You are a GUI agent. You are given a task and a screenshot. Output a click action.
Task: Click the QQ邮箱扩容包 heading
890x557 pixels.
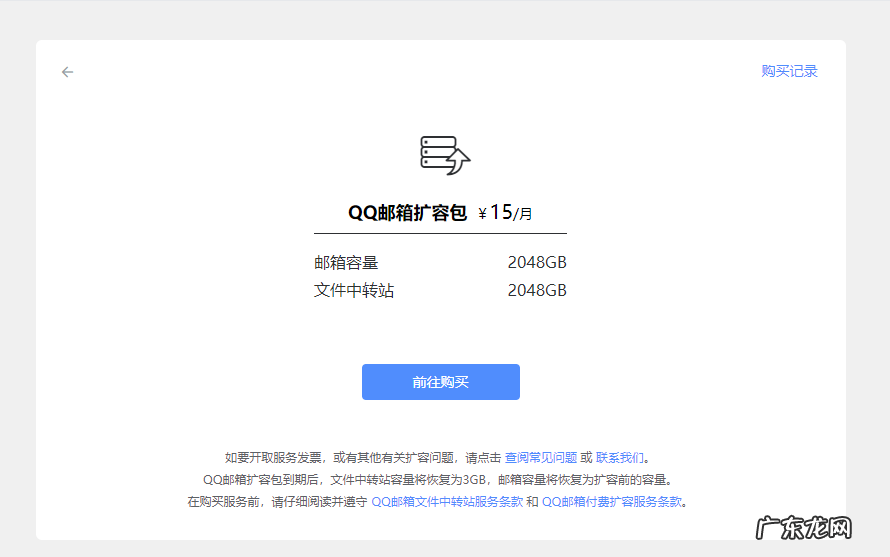tap(407, 213)
